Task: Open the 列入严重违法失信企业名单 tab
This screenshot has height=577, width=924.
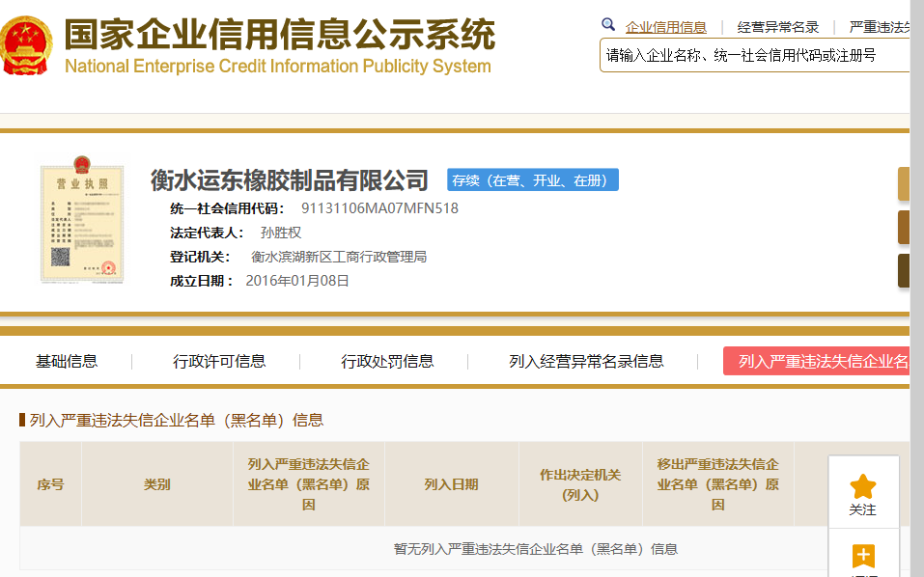Action: [817, 361]
